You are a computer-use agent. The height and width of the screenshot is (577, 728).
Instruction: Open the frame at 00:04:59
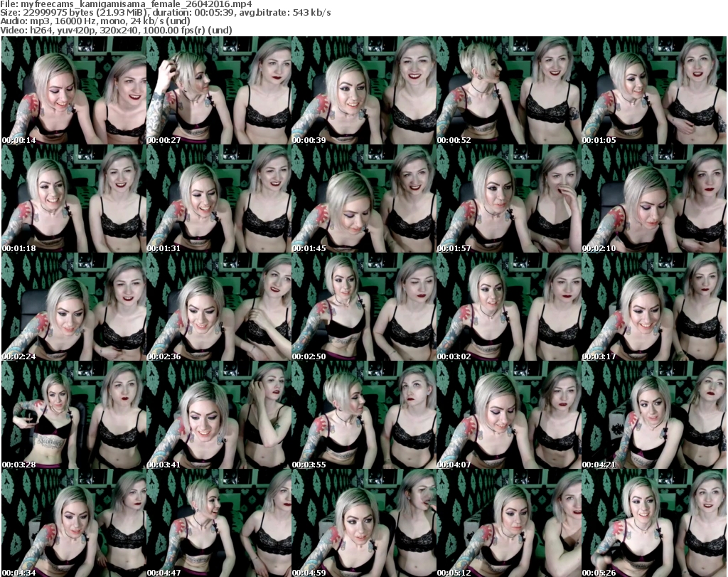coord(363,523)
